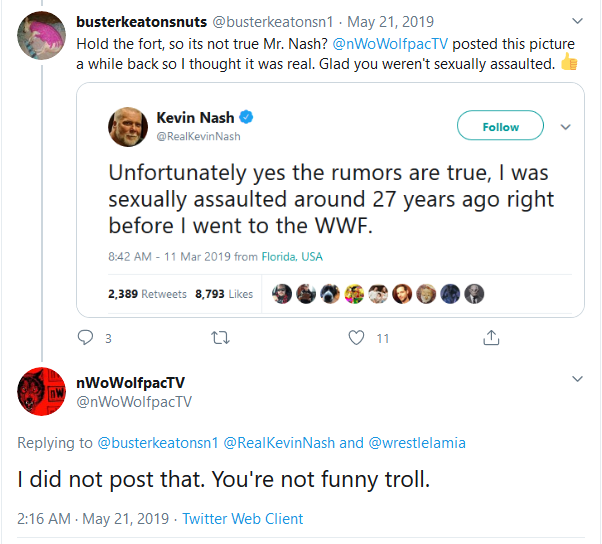Screen dimensions: 602x544
Task: Reply to busterkeatonsnuts' tweet
Action: [86, 338]
